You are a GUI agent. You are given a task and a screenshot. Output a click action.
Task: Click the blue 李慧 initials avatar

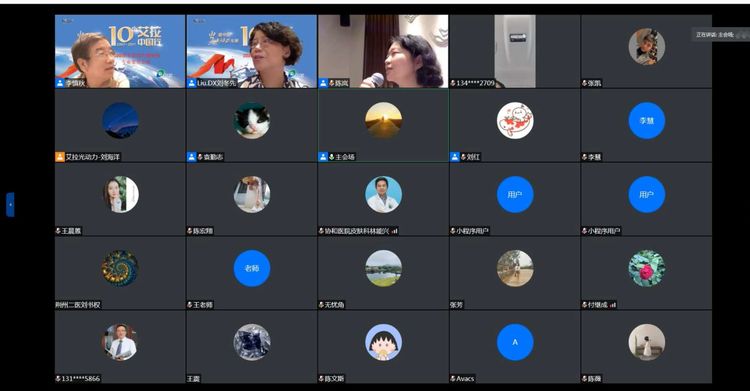(x=647, y=121)
